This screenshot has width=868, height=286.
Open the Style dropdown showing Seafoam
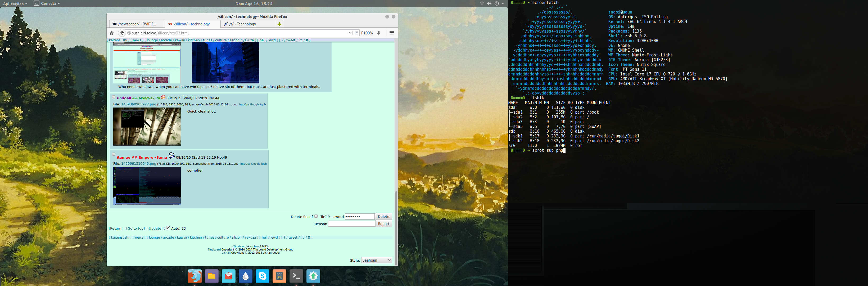pos(376,260)
